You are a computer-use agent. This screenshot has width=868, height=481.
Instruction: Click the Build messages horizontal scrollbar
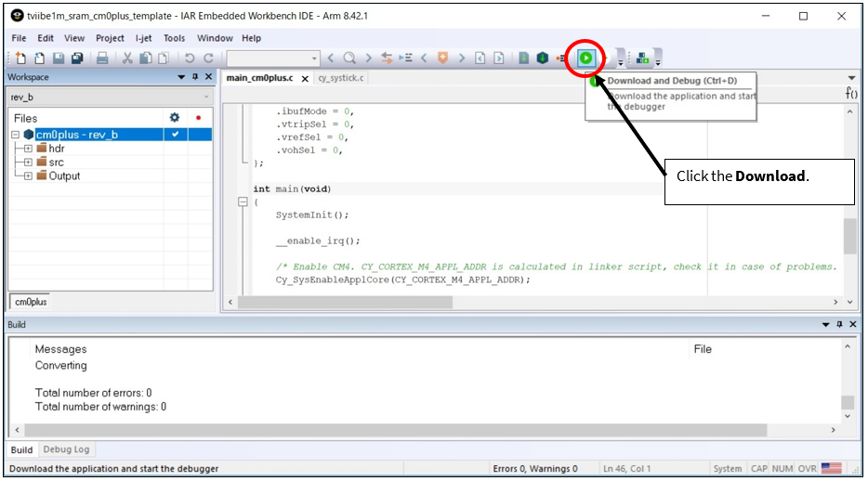(395, 430)
